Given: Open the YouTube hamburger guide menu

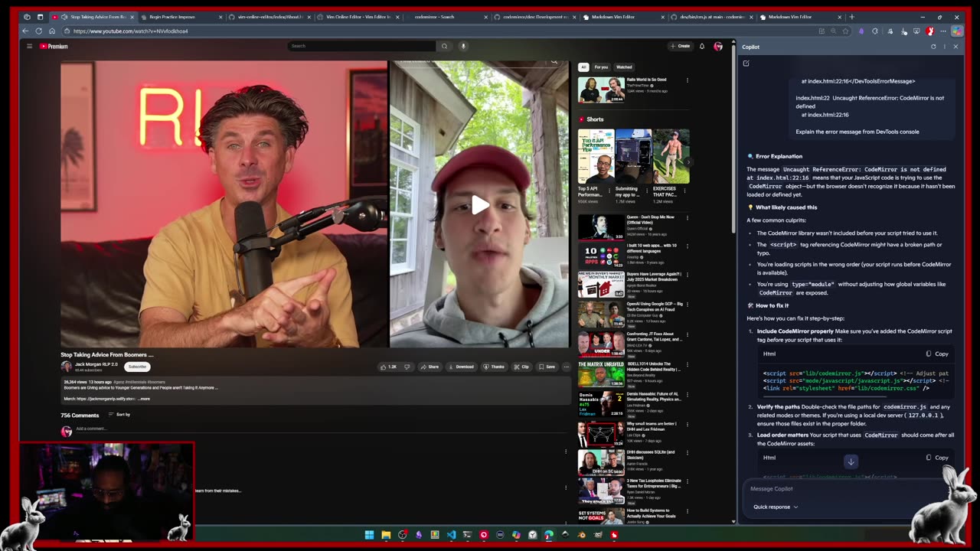Looking at the screenshot, I should pos(29,46).
